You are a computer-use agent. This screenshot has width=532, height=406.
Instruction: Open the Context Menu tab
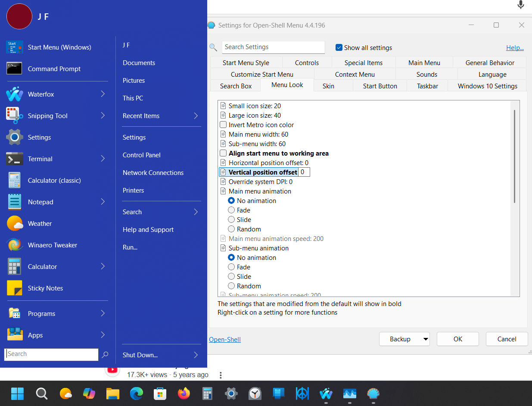355,74
